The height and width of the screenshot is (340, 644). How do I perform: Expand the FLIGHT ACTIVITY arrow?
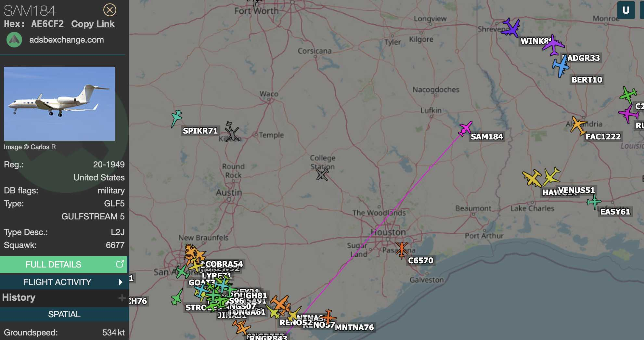pos(121,282)
